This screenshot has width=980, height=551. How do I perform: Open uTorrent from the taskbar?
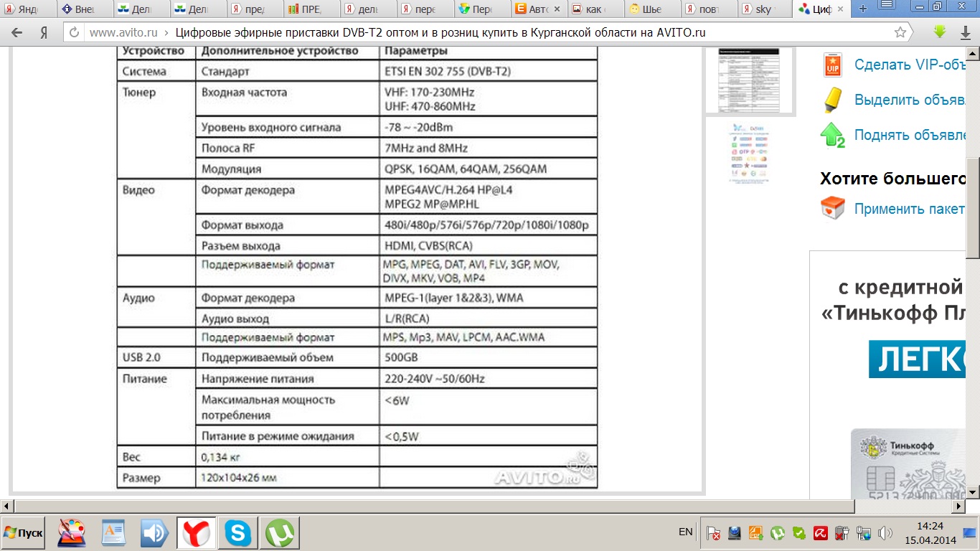[x=279, y=533]
